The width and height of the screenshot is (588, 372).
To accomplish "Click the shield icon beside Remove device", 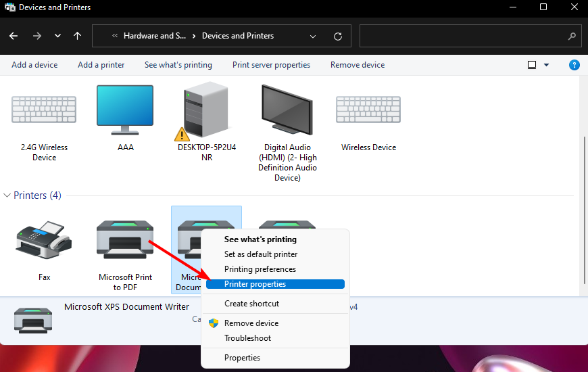I will 214,323.
